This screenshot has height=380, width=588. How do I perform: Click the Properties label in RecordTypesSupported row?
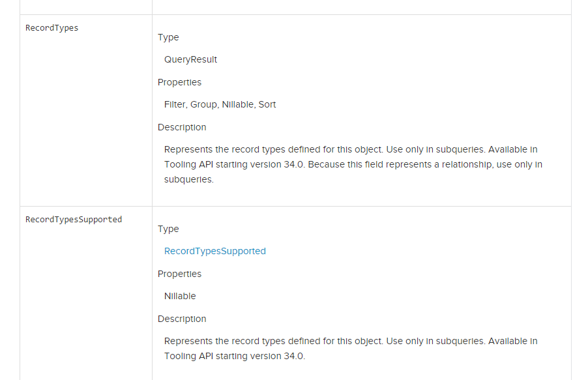pos(179,274)
